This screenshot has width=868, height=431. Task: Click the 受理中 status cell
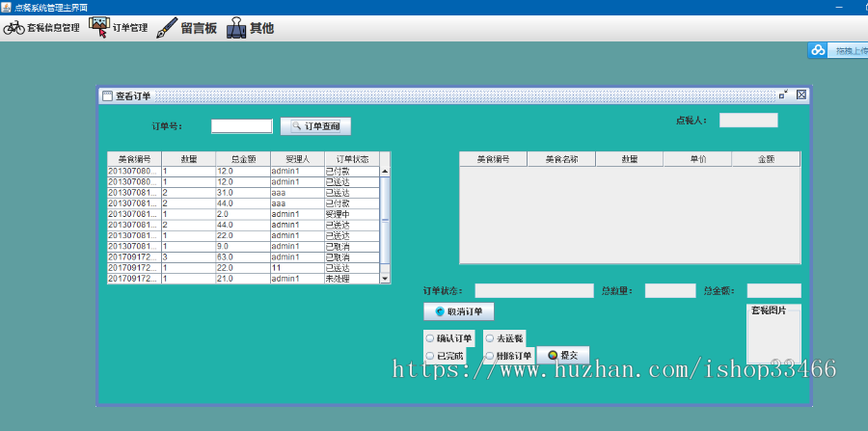[351, 215]
